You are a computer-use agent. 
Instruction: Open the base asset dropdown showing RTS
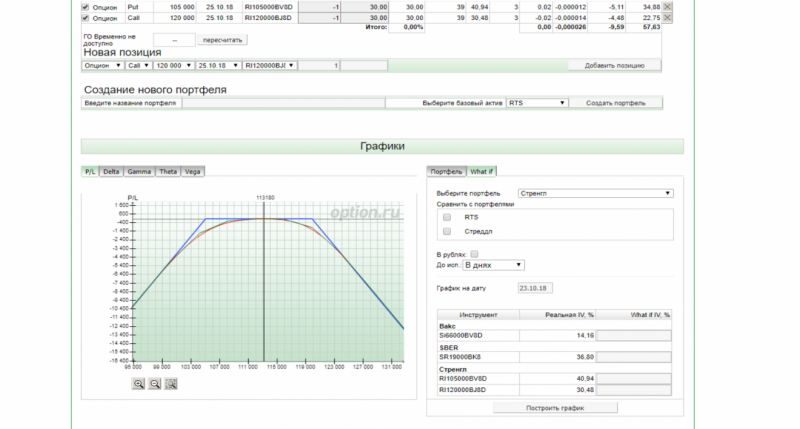[x=537, y=103]
